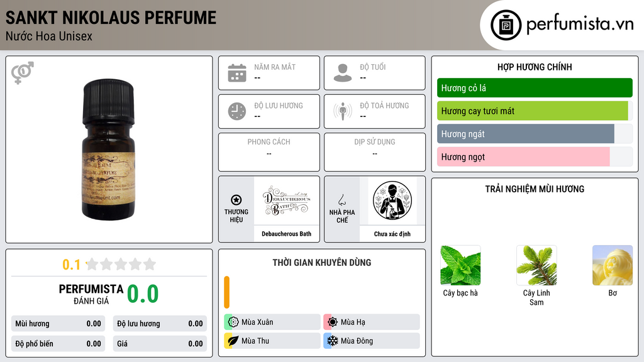Select the Mùa Xuân season label
The height and width of the screenshot is (362, 644).
(x=257, y=322)
